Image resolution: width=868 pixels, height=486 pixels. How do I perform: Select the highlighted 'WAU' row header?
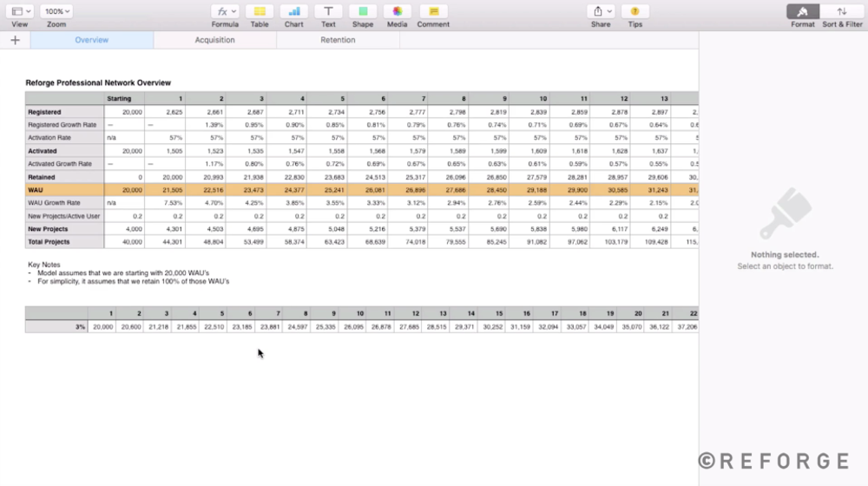point(64,190)
